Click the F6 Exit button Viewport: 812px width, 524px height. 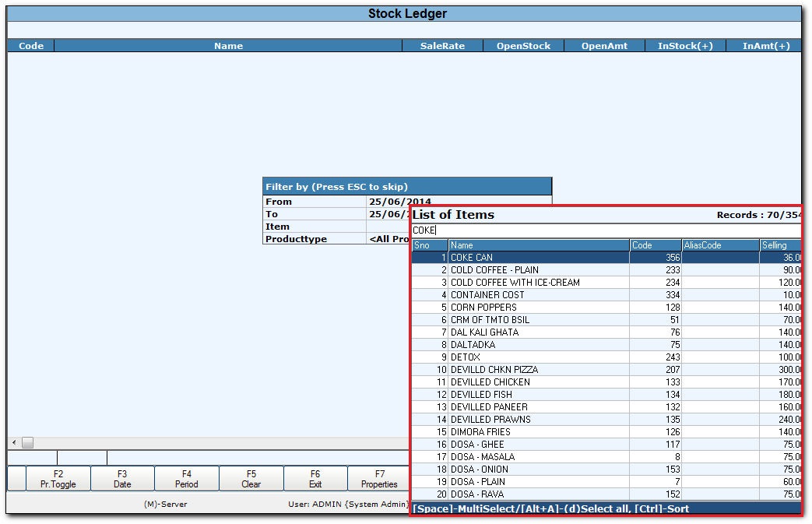[315, 478]
